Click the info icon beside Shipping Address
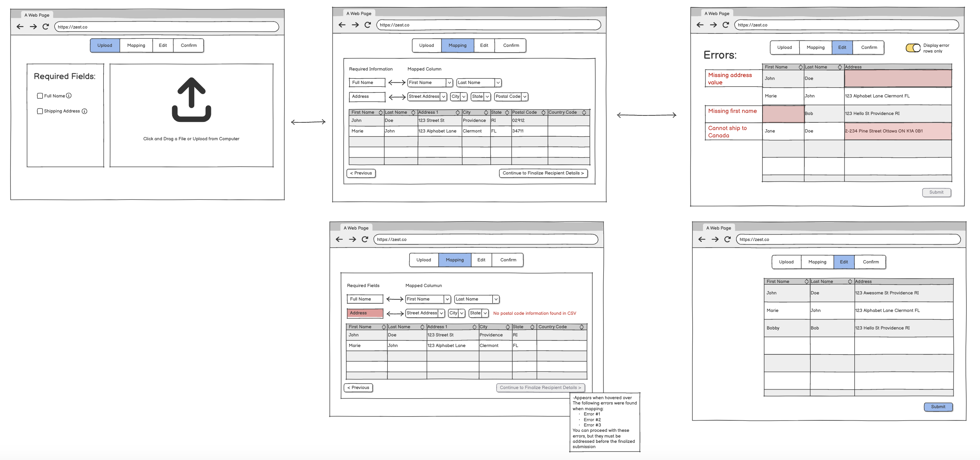Image resolution: width=980 pixels, height=460 pixels. click(84, 111)
